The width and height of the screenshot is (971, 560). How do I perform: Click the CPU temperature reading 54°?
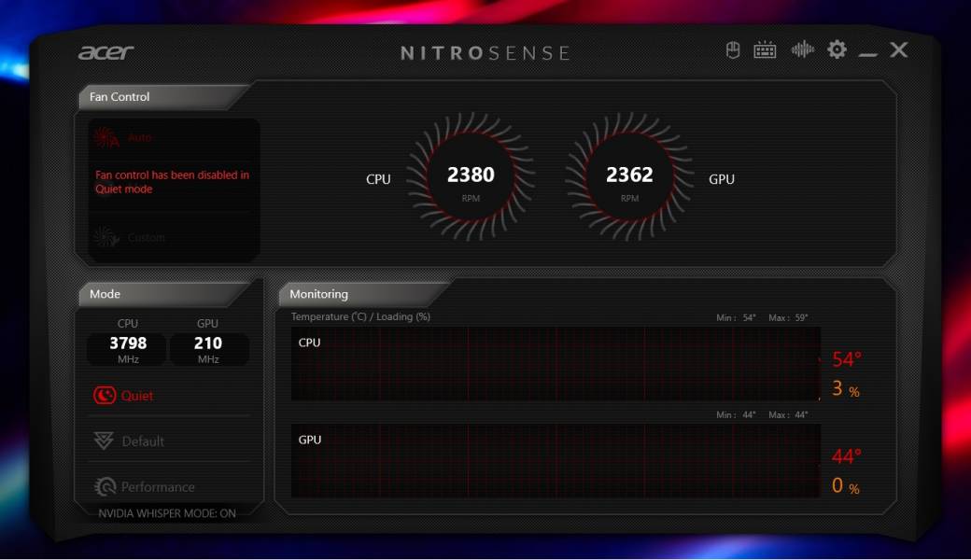click(x=847, y=359)
